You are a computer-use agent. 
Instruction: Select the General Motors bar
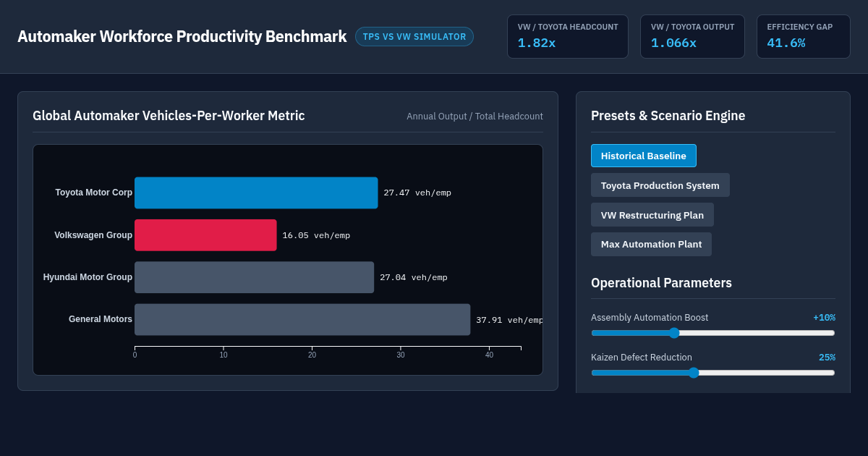(x=302, y=320)
